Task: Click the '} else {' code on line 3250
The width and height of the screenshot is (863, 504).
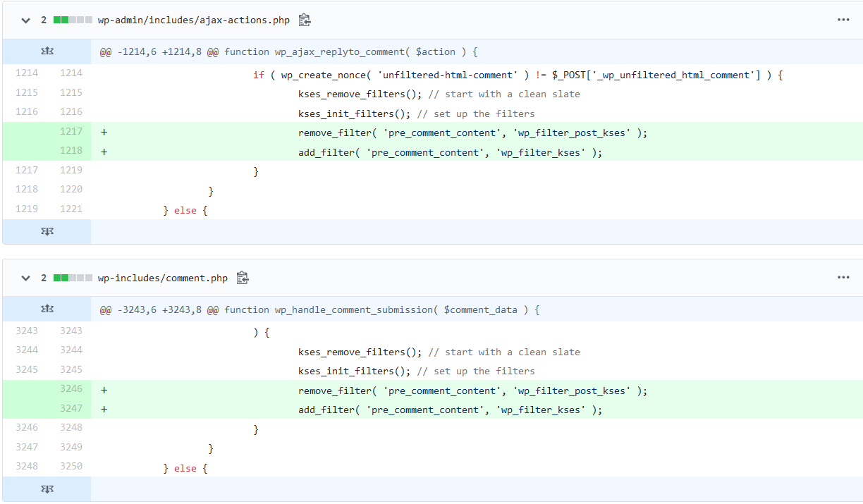Action: (185, 469)
